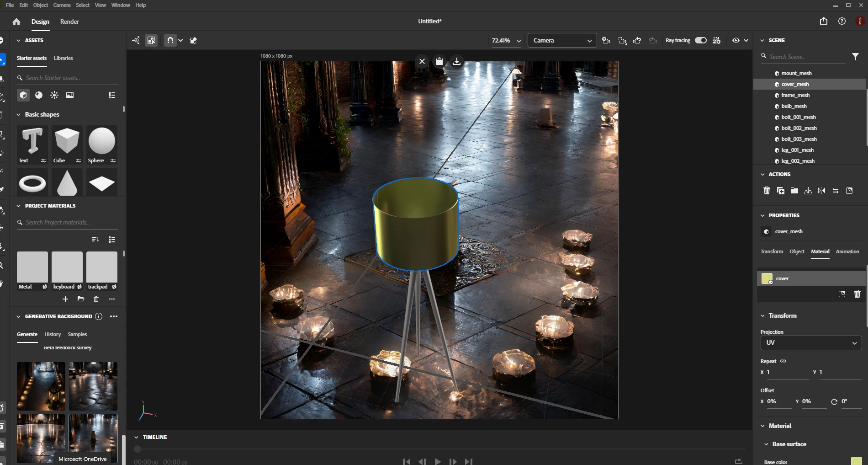Click the Base color swatch
The image size is (868, 465).
(x=857, y=461)
